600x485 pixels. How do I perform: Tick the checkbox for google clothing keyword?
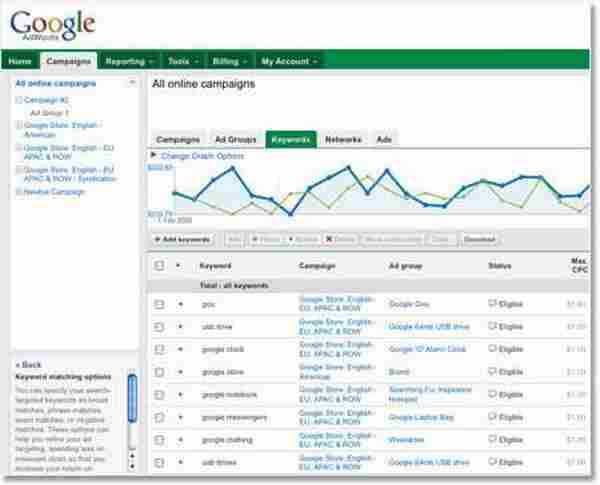[159, 440]
